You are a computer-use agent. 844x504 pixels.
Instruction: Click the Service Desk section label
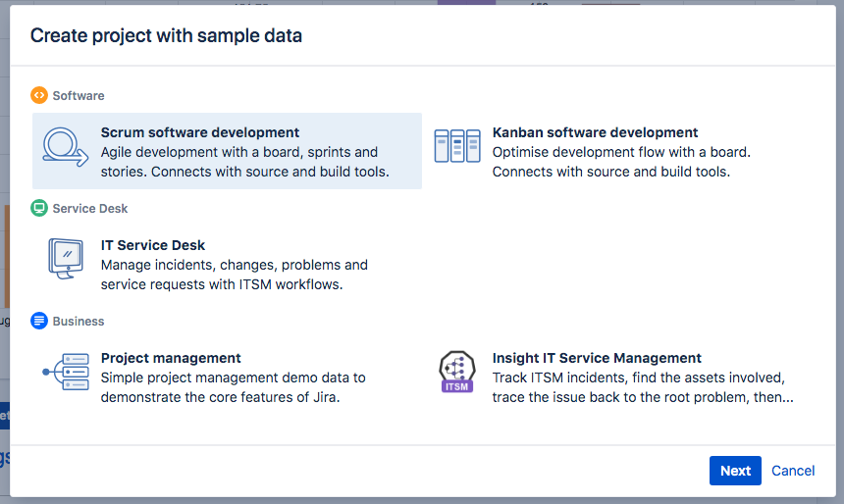[x=90, y=209]
